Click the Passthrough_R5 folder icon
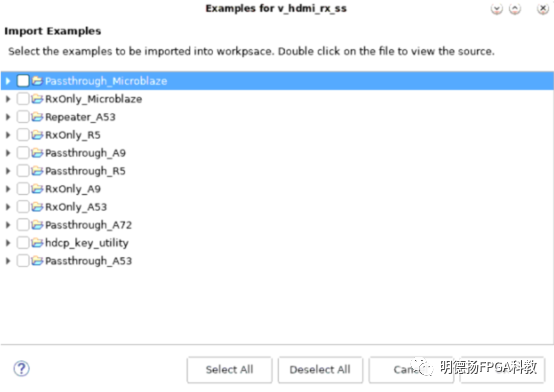 37,171
